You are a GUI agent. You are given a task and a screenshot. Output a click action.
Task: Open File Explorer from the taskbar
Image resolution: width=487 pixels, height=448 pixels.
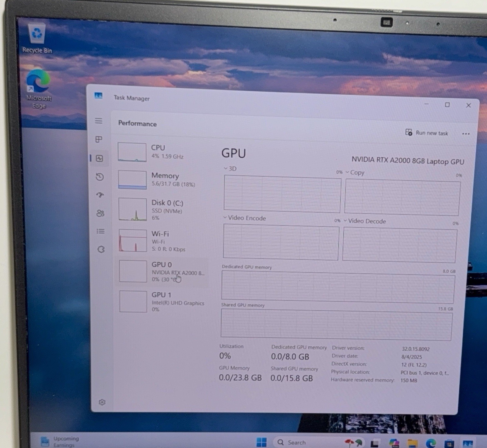pyautogui.click(x=412, y=443)
